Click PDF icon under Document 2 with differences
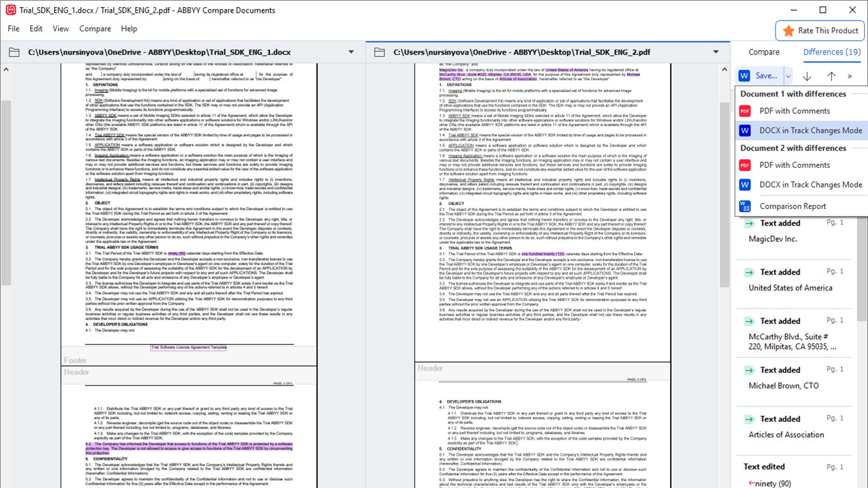The width and height of the screenshot is (868, 488). pyautogui.click(x=745, y=165)
